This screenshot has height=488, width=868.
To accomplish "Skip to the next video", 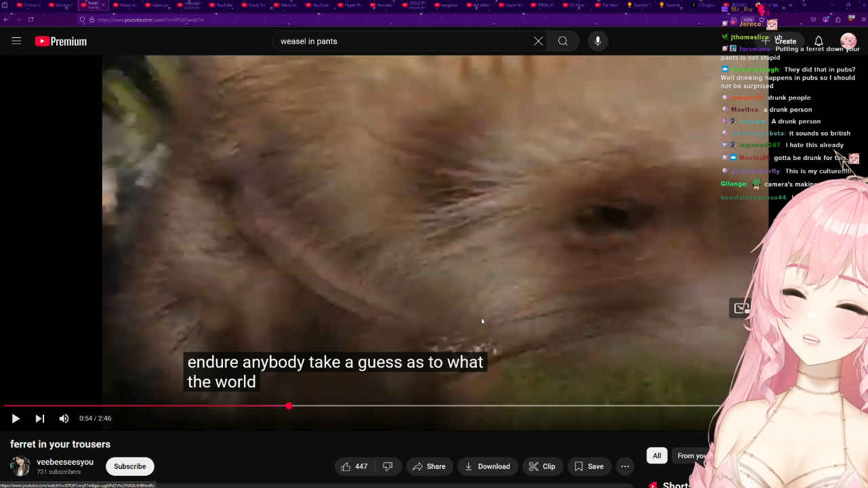I will [x=39, y=419].
